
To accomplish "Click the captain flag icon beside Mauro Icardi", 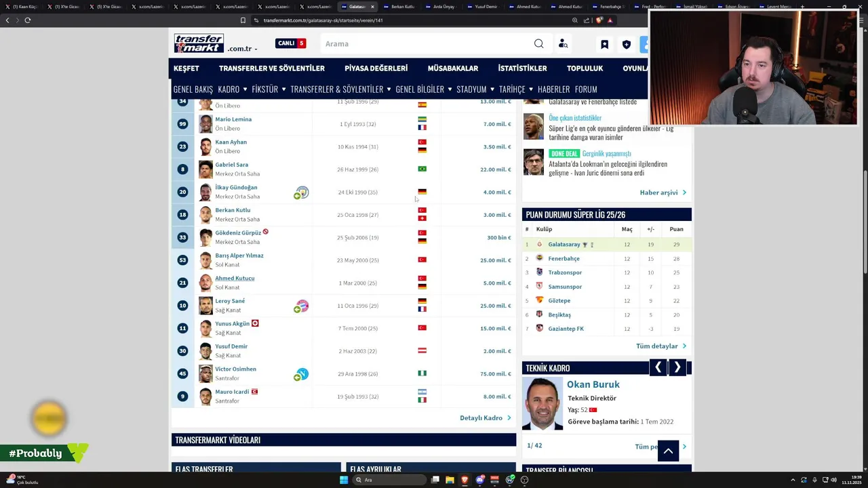I will click(255, 391).
